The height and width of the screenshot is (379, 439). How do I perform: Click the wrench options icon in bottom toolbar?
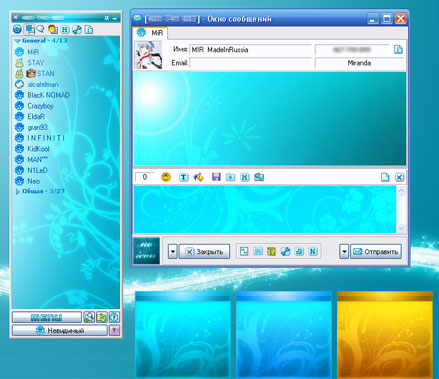point(285,251)
